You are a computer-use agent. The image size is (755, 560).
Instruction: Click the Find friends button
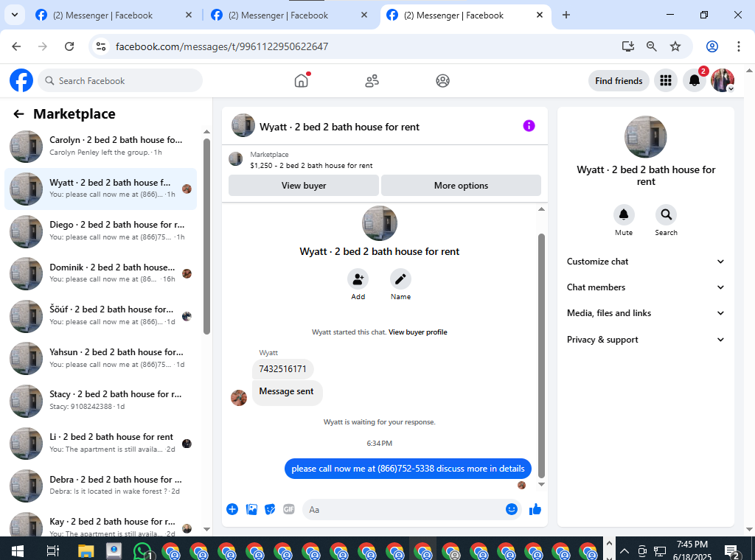tap(619, 81)
